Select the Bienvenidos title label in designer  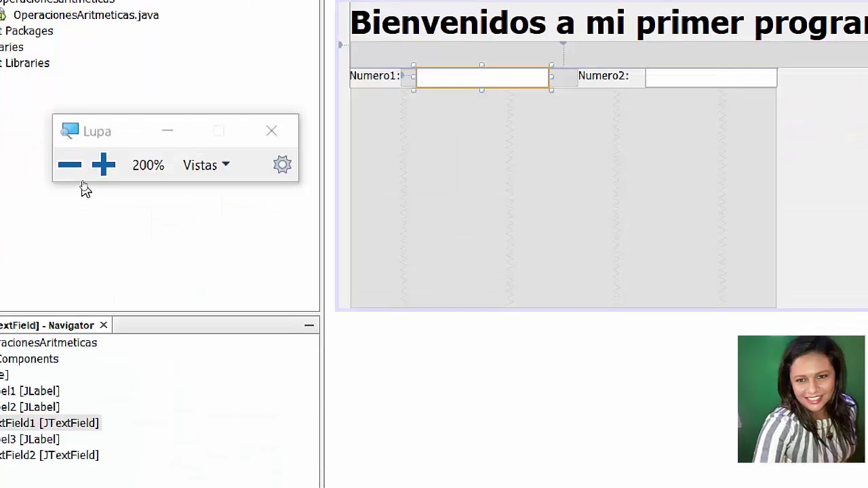tap(608, 22)
